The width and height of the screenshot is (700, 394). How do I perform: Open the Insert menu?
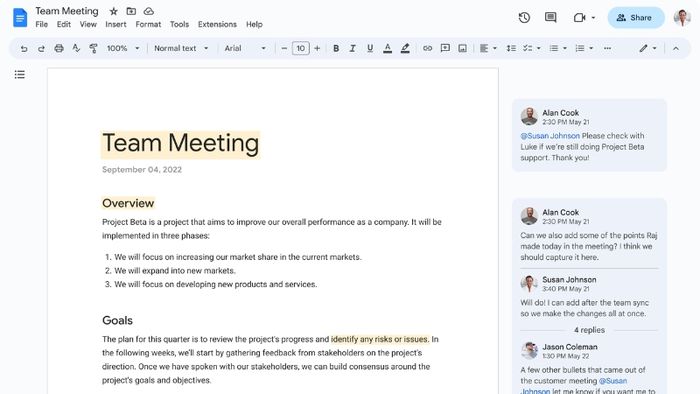[x=116, y=25]
